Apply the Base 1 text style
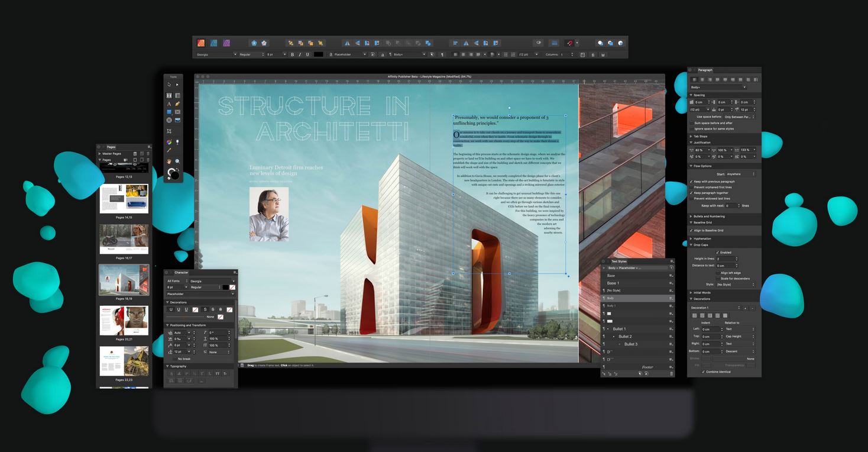The height and width of the screenshot is (452, 868). [x=637, y=283]
